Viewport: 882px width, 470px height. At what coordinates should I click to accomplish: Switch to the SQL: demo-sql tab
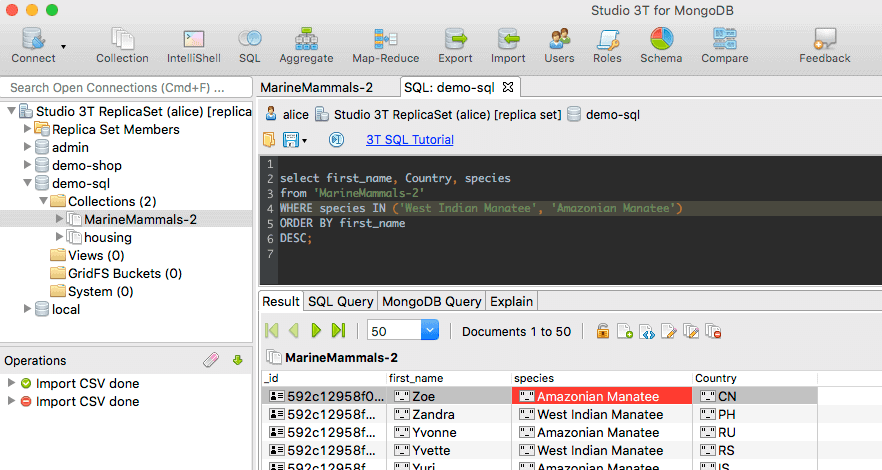(449, 88)
